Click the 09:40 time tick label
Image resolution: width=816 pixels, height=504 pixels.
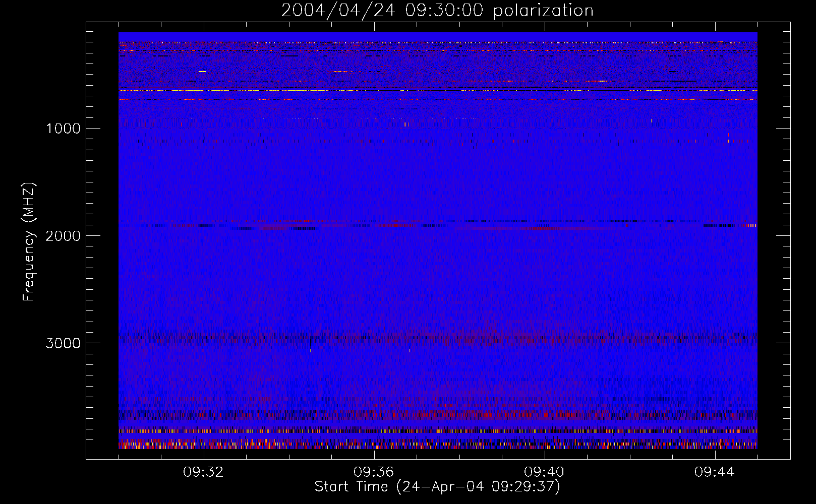[x=544, y=472]
